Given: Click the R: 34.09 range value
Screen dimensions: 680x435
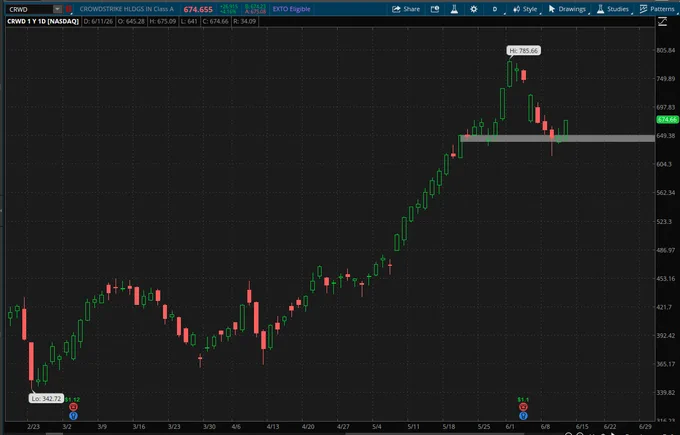Looking at the screenshot, I should tap(245, 21).
